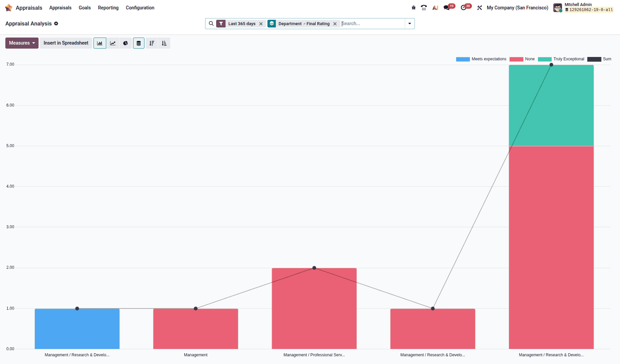Viewport: 620px width, 364px height.
Task: Open My Company (San Francisco) switcher
Action: (517, 8)
